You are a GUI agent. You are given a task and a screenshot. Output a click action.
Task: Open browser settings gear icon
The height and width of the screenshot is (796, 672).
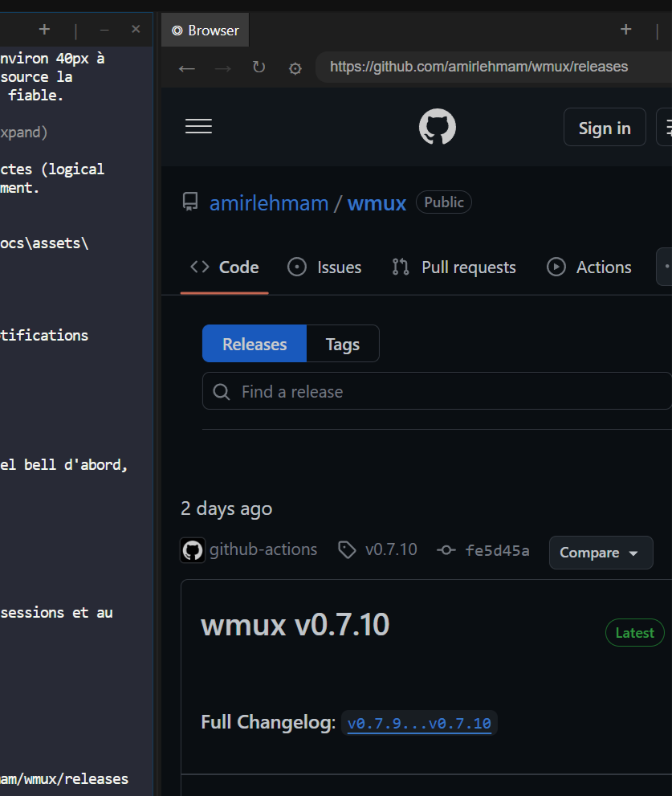(x=295, y=68)
